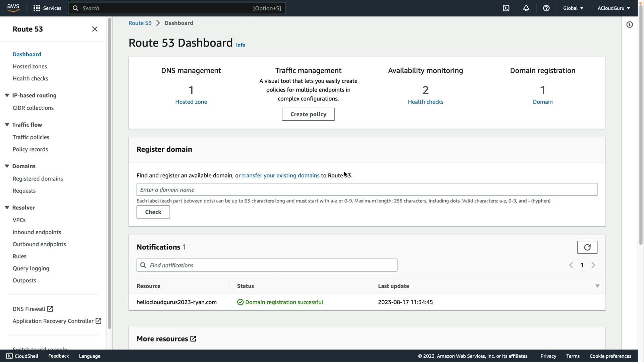This screenshot has width=644, height=362.
Task: Sort notifications using Last update arrow
Action: [597, 286]
